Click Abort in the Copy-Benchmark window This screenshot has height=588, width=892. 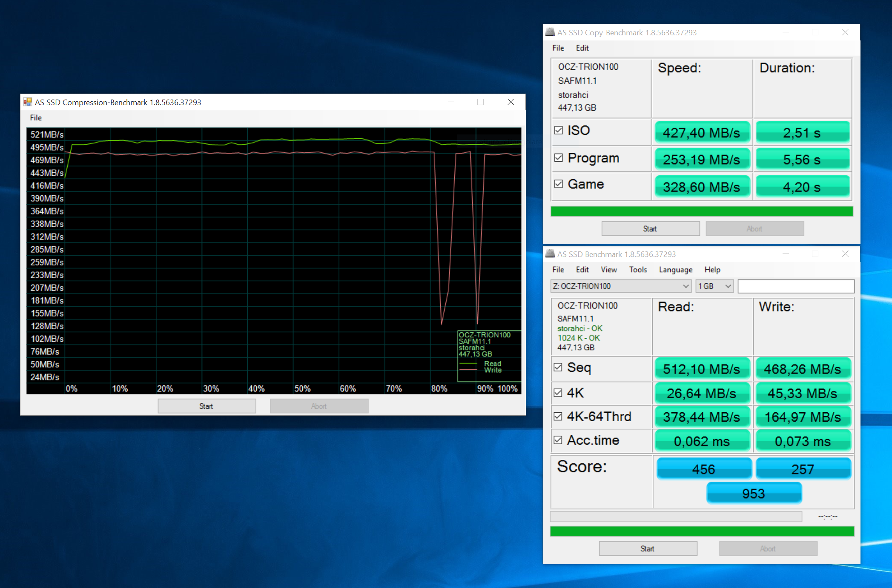click(x=754, y=228)
